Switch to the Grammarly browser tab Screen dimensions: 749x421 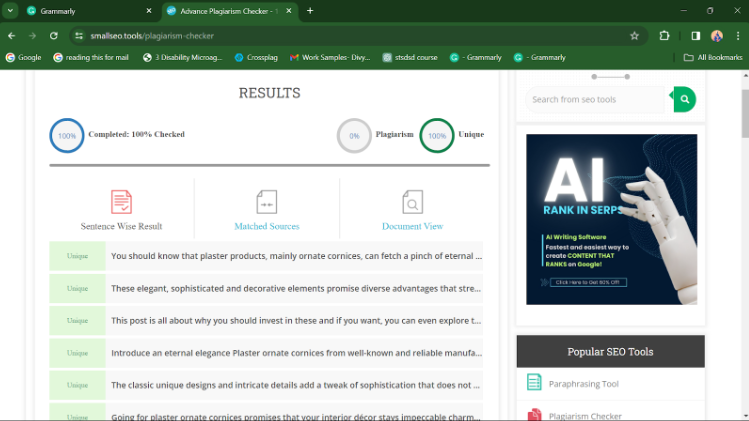pos(85,11)
